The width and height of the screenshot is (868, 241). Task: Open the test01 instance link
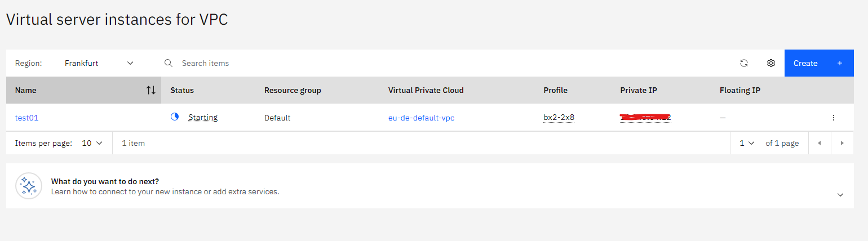[x=26, y=118]
